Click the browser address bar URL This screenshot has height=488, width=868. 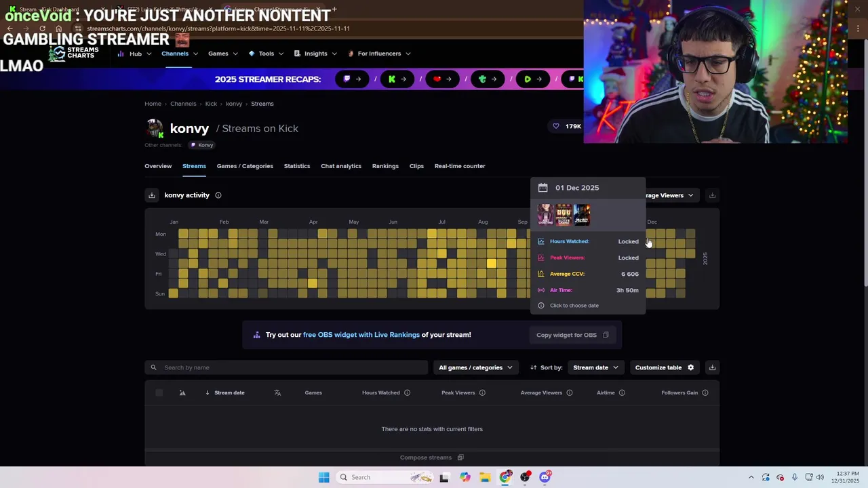click(x=218, y=28)
